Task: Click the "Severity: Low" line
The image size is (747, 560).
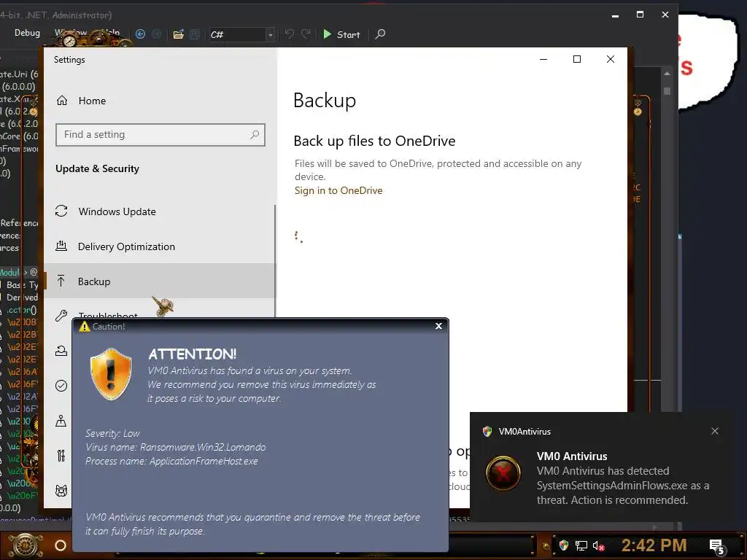Action: click(112, 433)
